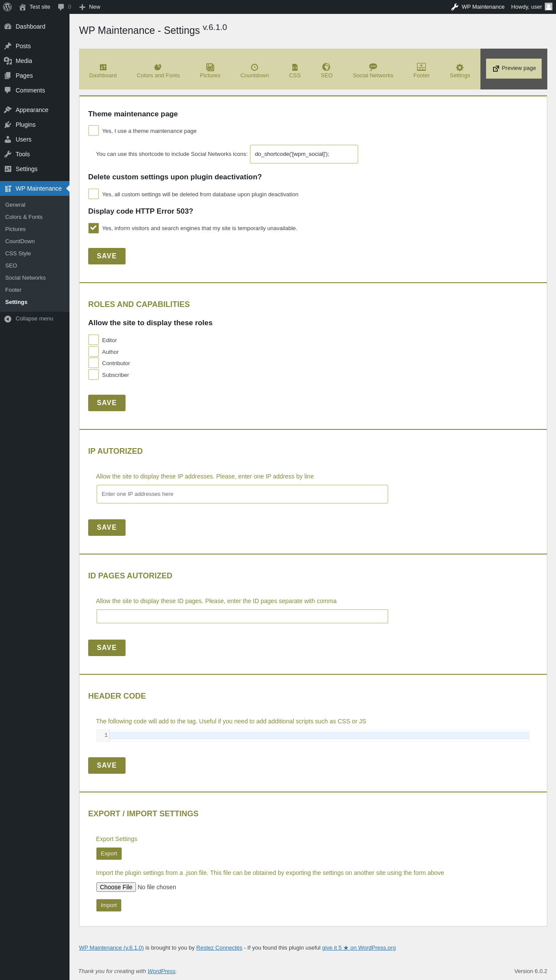556x980 pixels.
Task: Check the Contributor role checkbox
Action: pos(93,363)
